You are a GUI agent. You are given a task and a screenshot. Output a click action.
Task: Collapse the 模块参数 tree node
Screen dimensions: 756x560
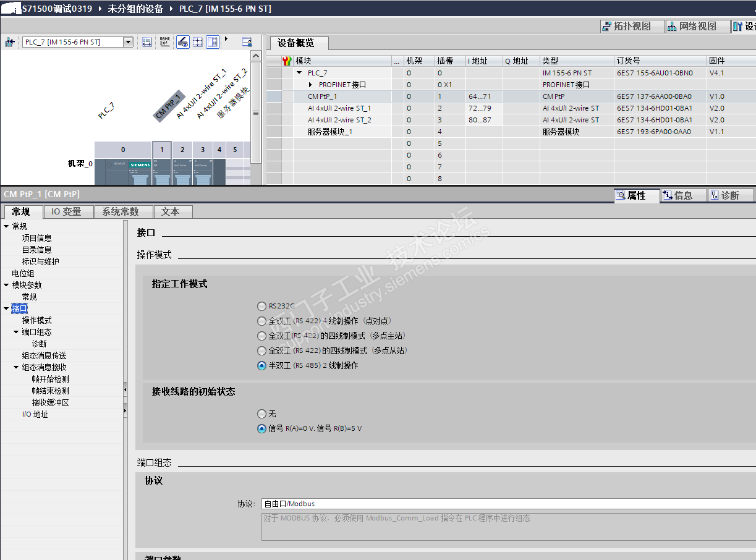[6, 285]
